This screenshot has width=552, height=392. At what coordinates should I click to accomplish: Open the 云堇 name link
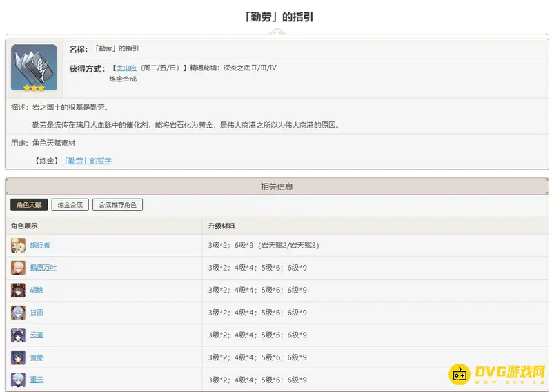click(x=37, y=335)
